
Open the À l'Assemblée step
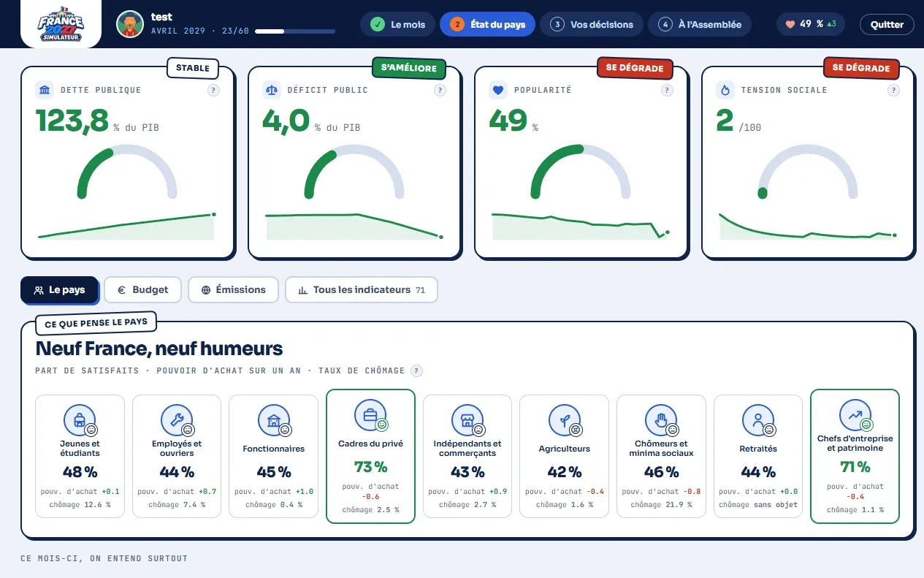pos(700,24)
